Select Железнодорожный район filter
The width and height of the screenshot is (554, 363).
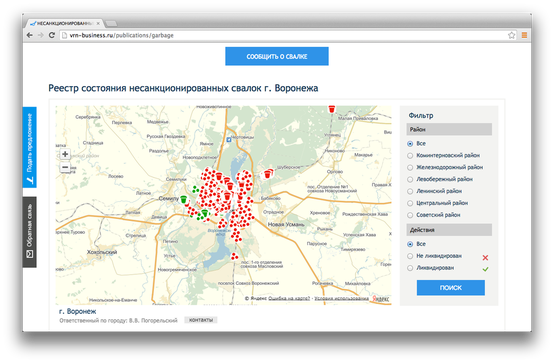click(410, 168)
